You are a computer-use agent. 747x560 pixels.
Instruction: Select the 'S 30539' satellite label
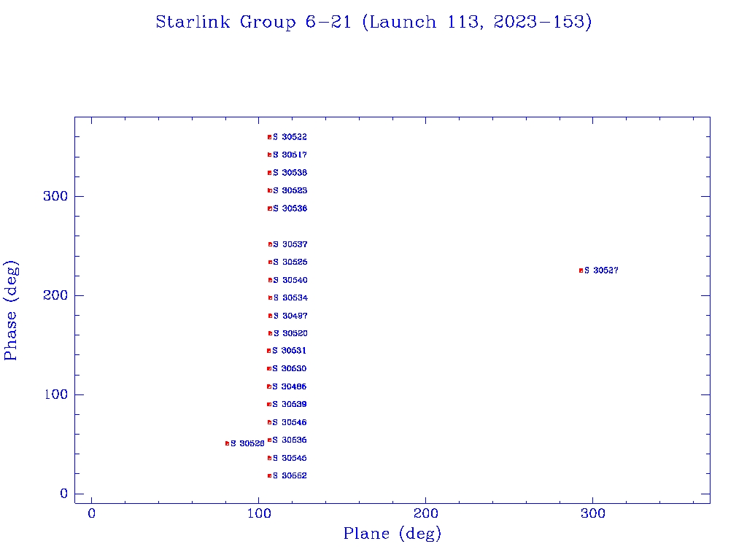click(290, 404)
